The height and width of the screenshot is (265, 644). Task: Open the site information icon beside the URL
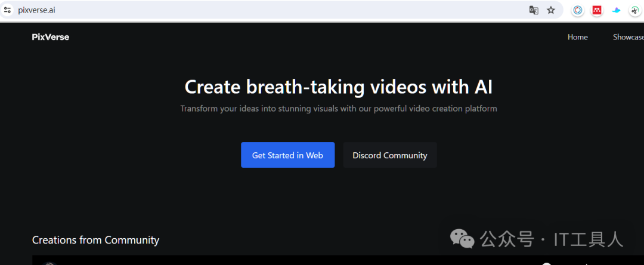7,10
